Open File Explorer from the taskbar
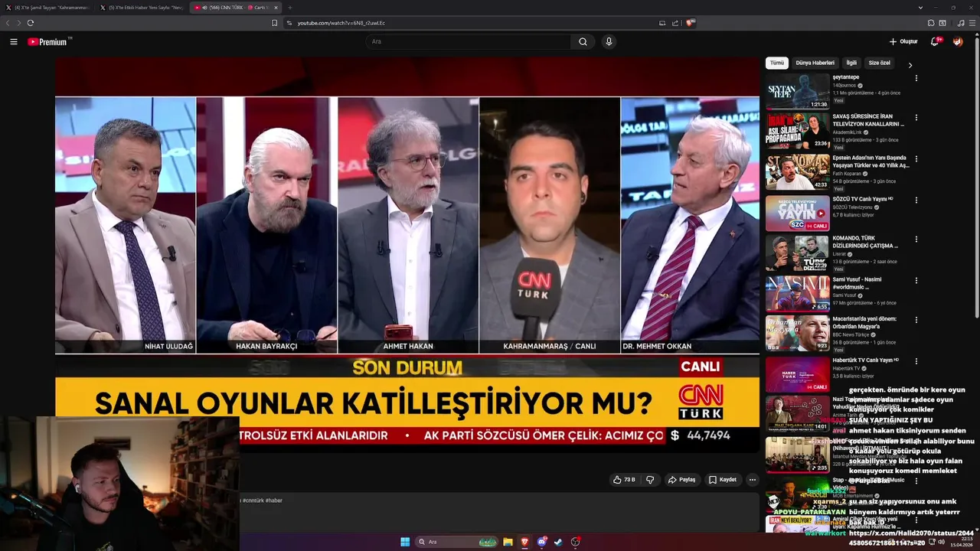This screenshot has width=980, height=551. coord(508,542)
